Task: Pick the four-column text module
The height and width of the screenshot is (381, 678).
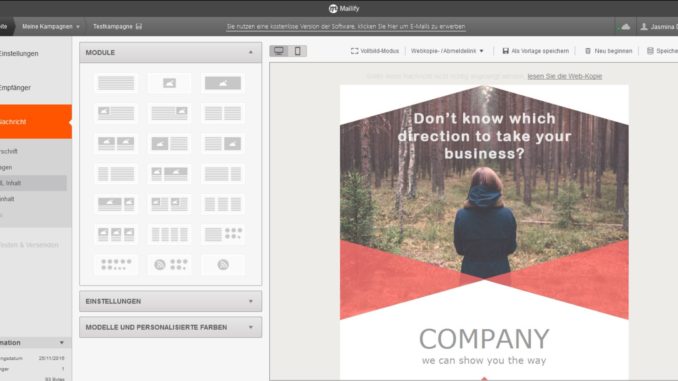Action: point(170,234)
